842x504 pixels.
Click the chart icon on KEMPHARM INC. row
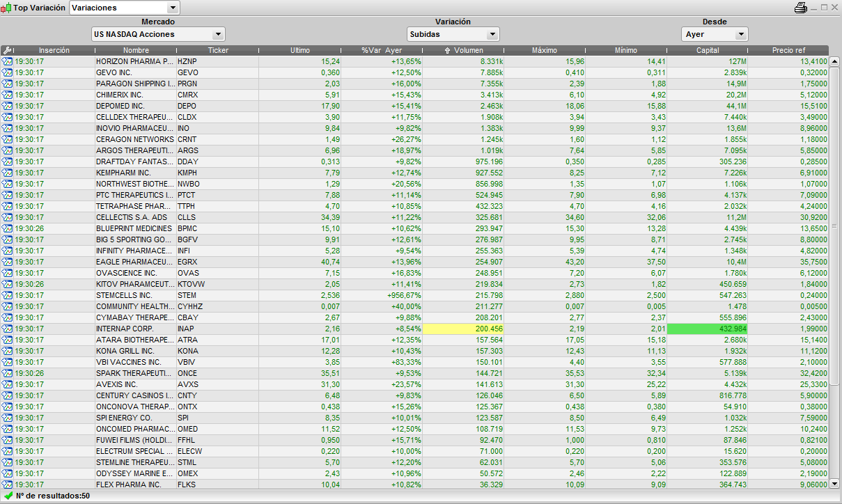pos(7,173)
